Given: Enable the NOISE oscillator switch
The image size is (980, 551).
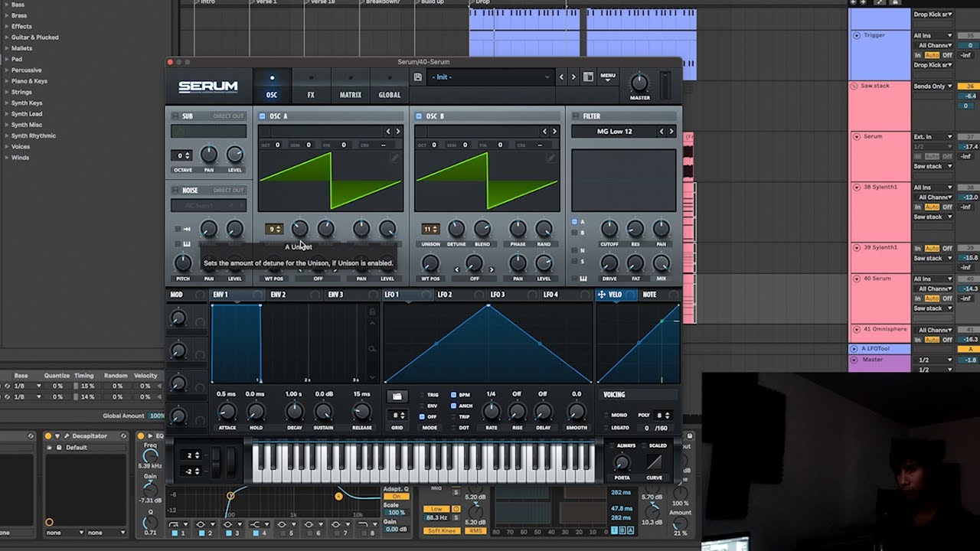Looking at the screenshot, I should [175, 191].
